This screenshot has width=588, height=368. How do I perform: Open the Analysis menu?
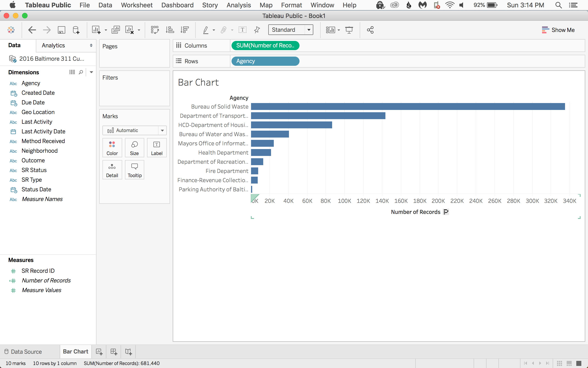click(x=239, y=5)
